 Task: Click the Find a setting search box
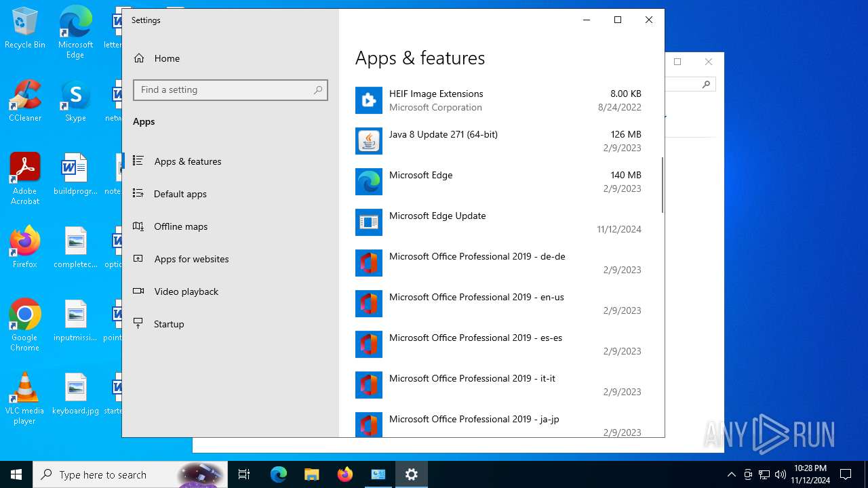(x=231, y=90)
